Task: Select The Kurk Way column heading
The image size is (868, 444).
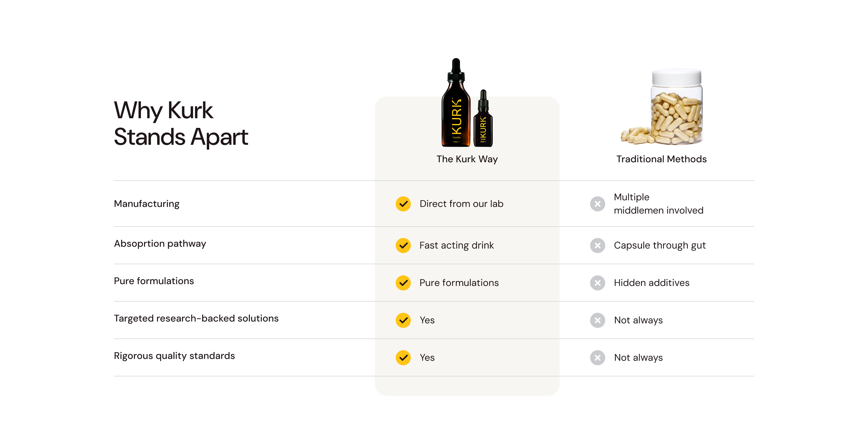Action: 467,159
